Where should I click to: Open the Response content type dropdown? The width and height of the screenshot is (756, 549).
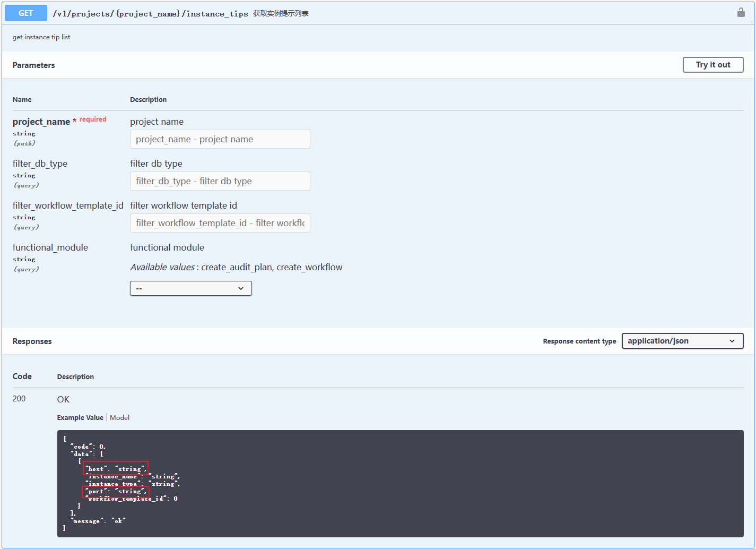pos(682,340)
